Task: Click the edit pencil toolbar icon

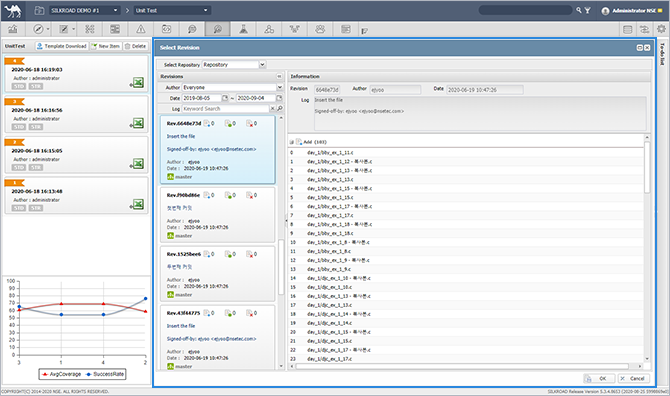Action: point(64,29)
